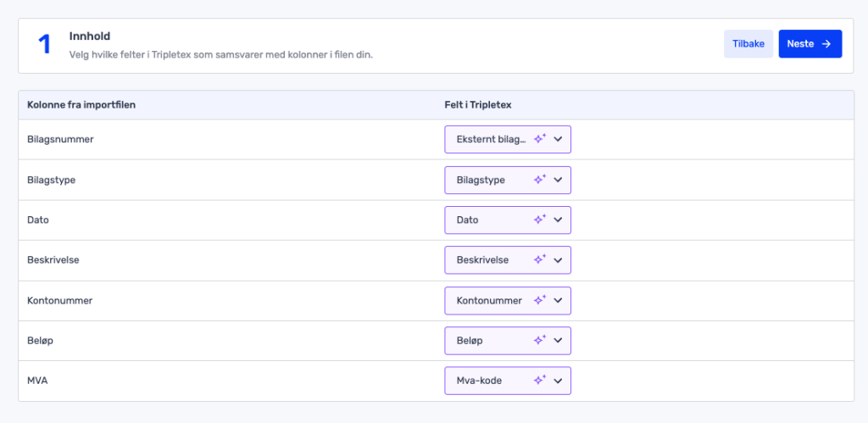868x423 pixels.
Task: Click the Beløp import column label
Action: pyautogui.click(x=41, y=341)
